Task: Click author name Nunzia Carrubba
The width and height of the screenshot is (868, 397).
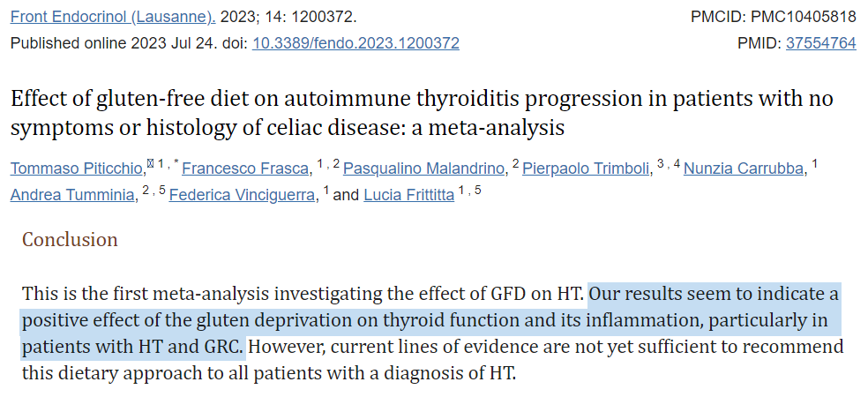Action: point(745,169)
